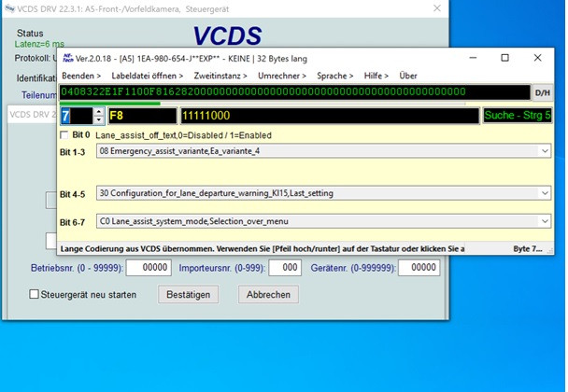The height and width of the screenshot is (392, 568).
Task: Click the status bar message Lange Codierung
Action: coord(263,248)
